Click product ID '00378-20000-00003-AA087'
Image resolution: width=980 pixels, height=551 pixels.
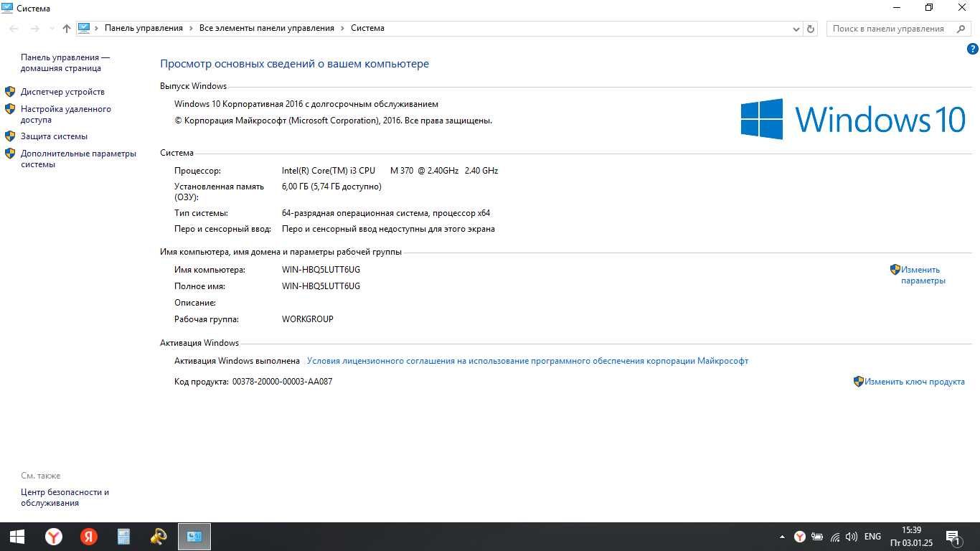pos(282,382)
